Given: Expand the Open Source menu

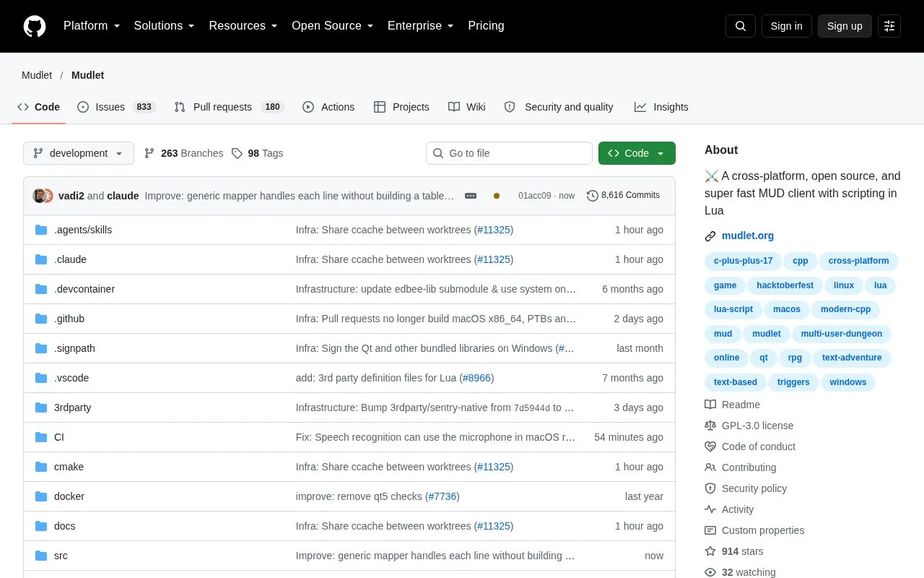Looking at the screenshot, I should point(333,26).
